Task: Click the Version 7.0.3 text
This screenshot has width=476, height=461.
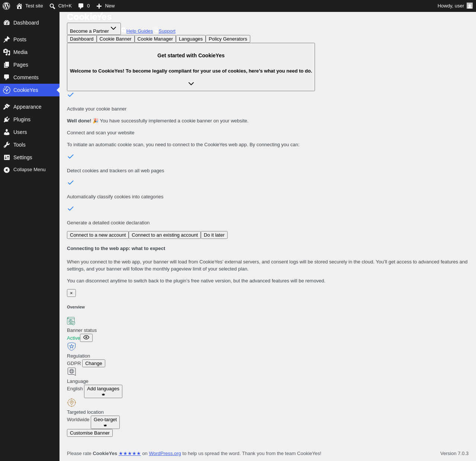Action: 454,454
